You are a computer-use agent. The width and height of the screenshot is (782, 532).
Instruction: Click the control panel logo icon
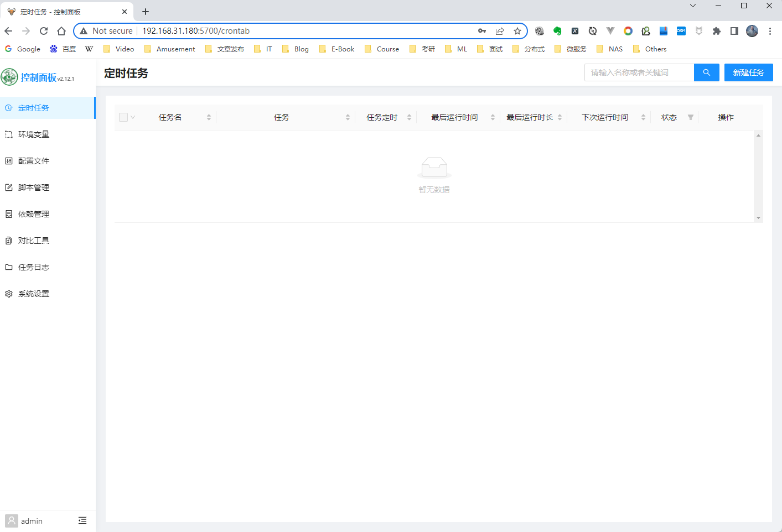pyautogui.click(x=9, y=77)
